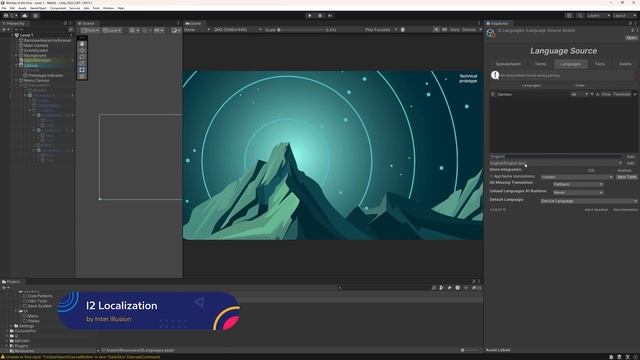Select the Rotate tool in Scene overlay
The height and width of the screenshot is (360, 640).
(x=82, y=57)
